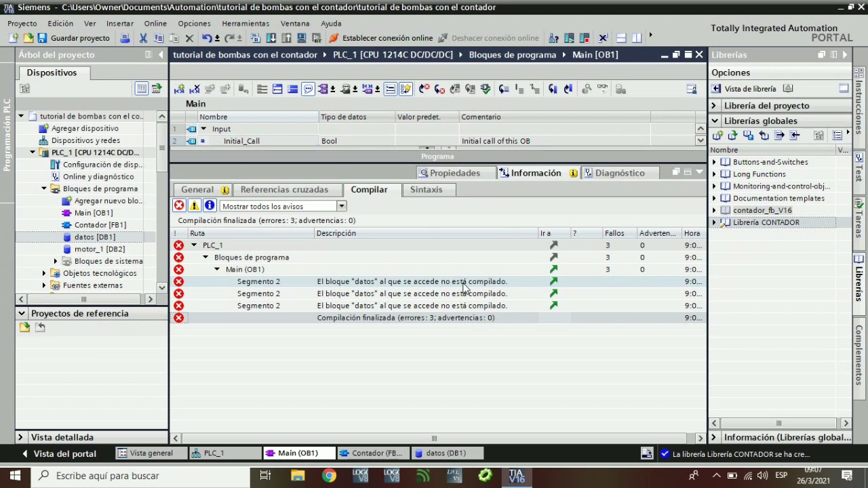868x488 pixels.
Task: Expand Objetos tecnológicos in project tree
Action: (x=44, y=273)
